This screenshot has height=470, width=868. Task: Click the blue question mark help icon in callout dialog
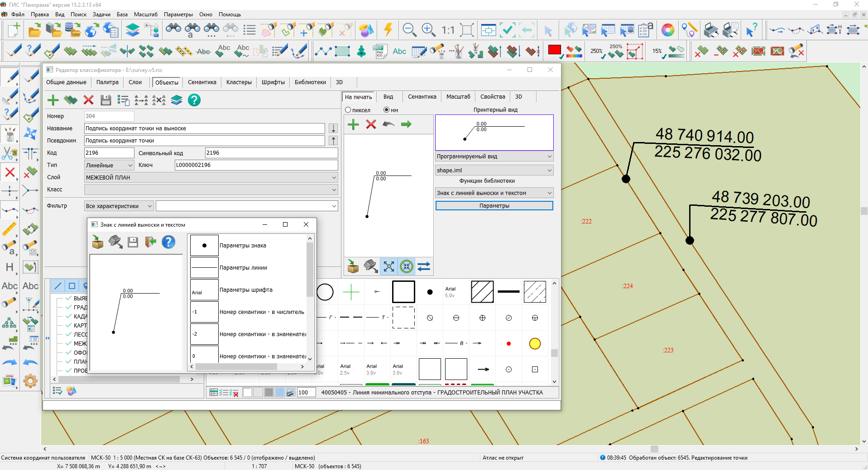168,242
